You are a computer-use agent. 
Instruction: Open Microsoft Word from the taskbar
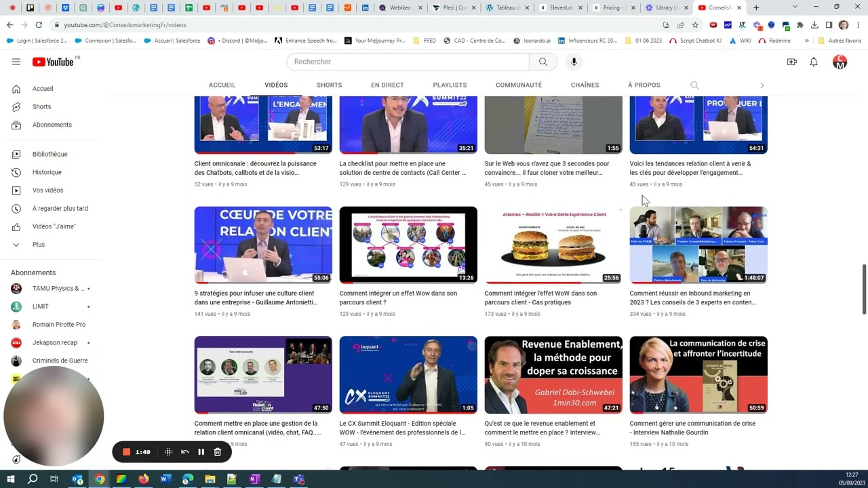pos(165,479)
